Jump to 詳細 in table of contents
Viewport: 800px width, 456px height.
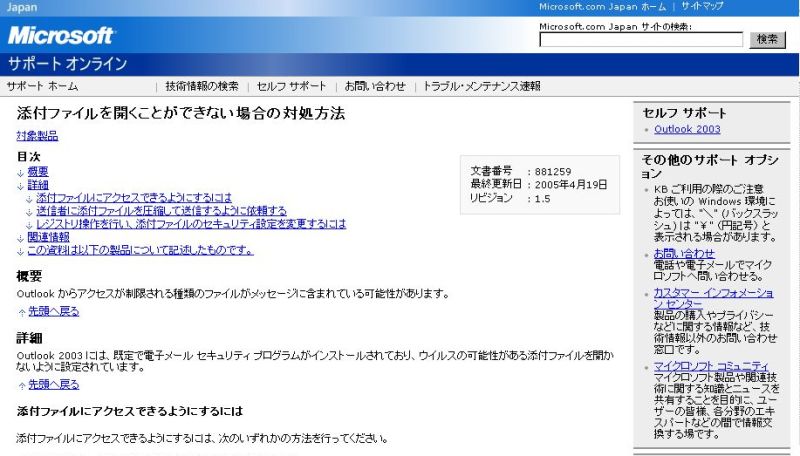coord(38,185)
